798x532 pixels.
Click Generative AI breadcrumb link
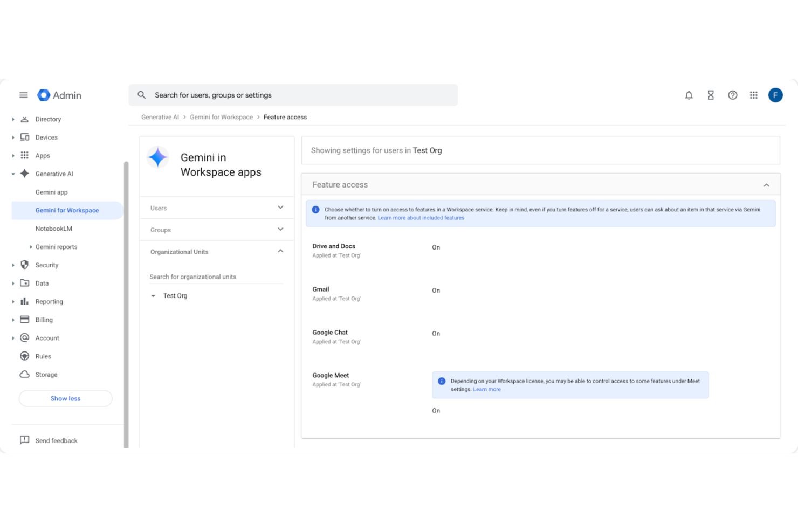coord(160,117)
